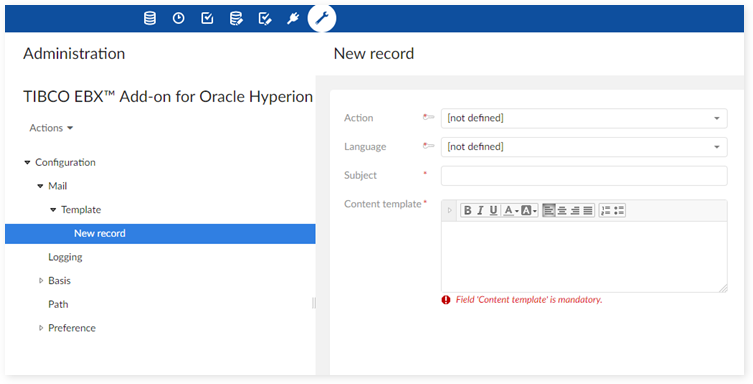Viewport: 753px width, 384px height.
Task: Insert a bulleted list in editor
Action: coord(619,210)
